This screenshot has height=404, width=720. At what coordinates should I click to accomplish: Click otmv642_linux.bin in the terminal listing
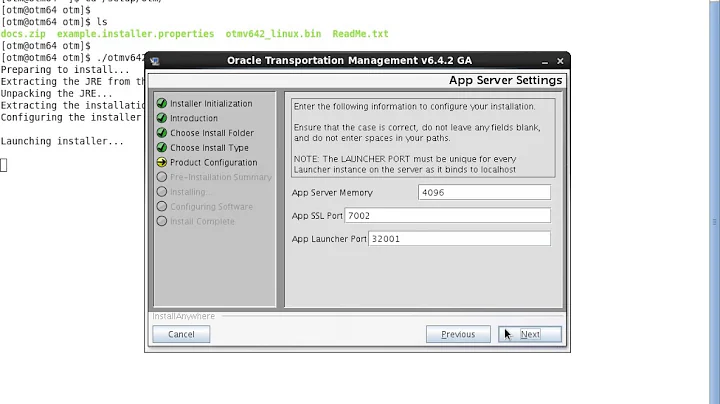click(273, 34)
